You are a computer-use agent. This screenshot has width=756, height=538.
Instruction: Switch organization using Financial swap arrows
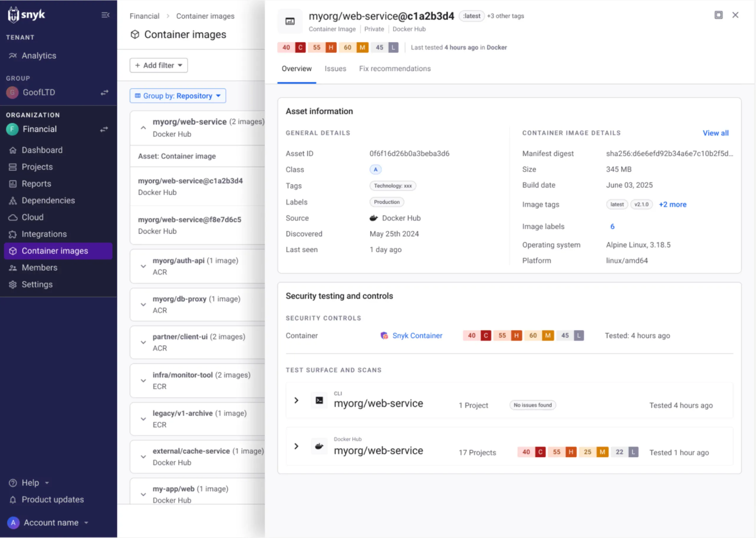pos(104,129)
